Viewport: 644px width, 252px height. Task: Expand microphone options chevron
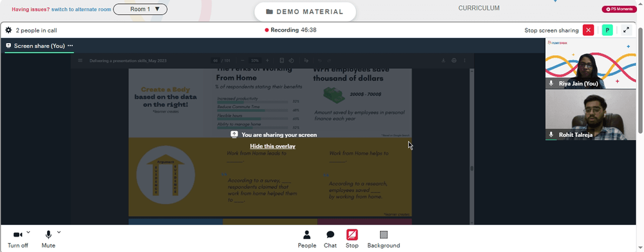[59, 232]
